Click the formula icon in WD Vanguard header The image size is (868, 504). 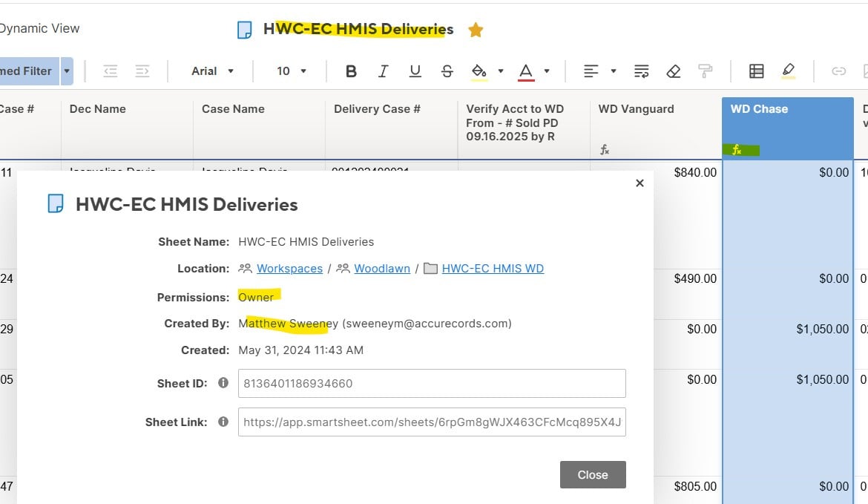[x=605, y=149]
